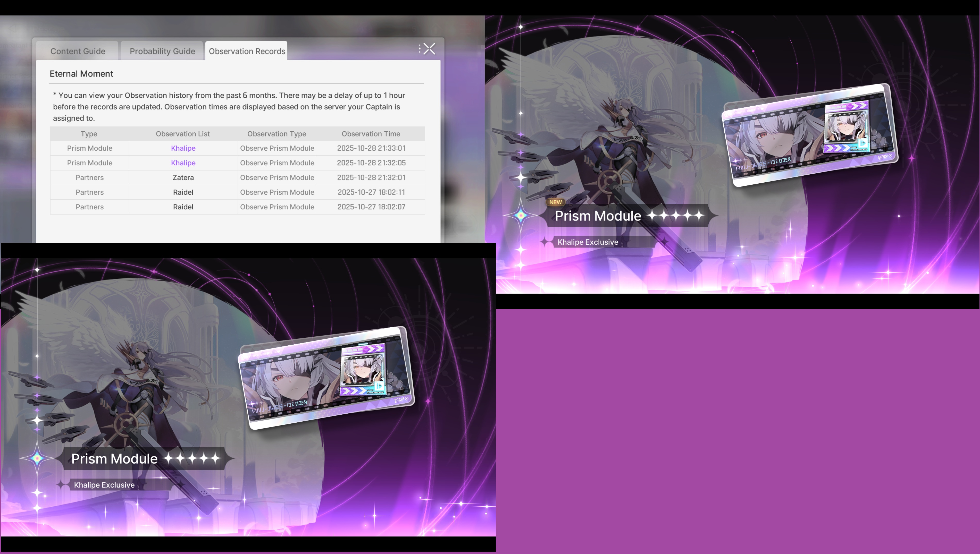Click the Prism Module card in the panel lacking NEW badge

pos(326,378)
